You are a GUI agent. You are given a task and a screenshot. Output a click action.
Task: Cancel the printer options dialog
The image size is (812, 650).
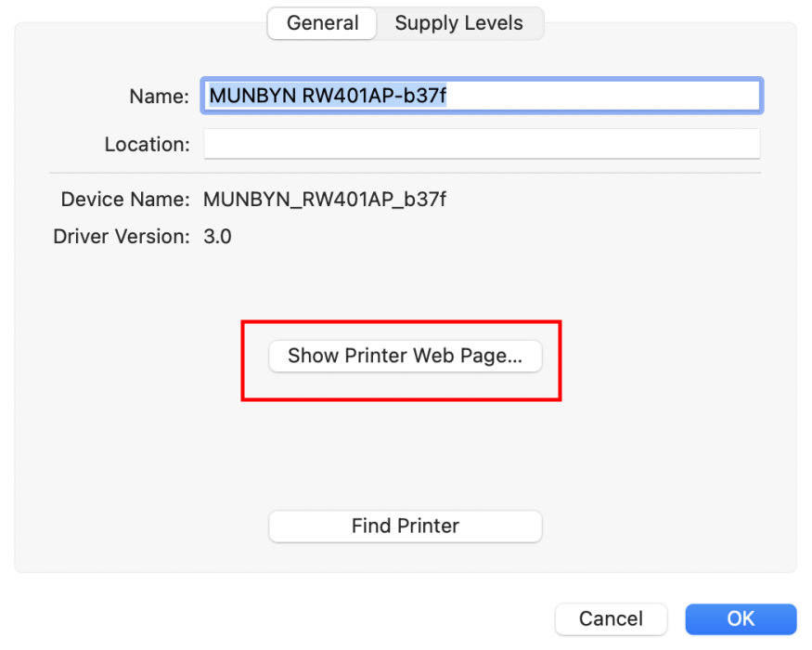tap(611, 619)
